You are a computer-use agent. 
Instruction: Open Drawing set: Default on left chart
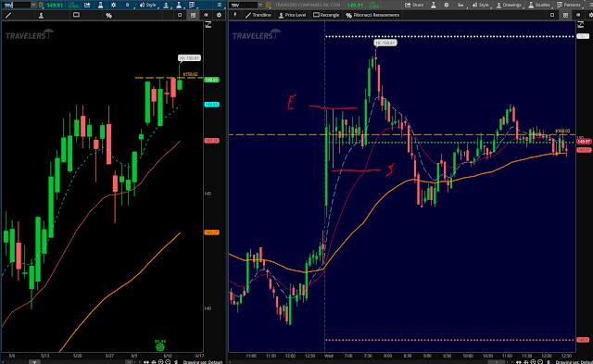point(203,362)
